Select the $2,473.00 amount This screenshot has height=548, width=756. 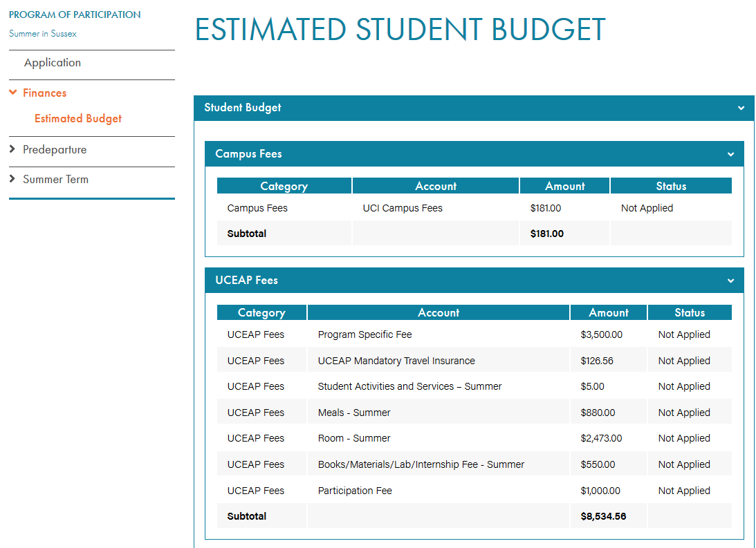601,438
